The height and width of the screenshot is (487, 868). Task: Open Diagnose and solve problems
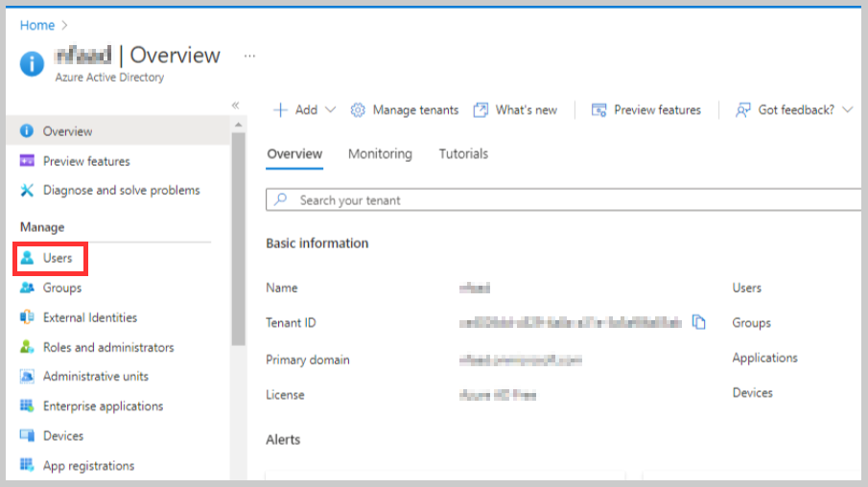(121, 191)
